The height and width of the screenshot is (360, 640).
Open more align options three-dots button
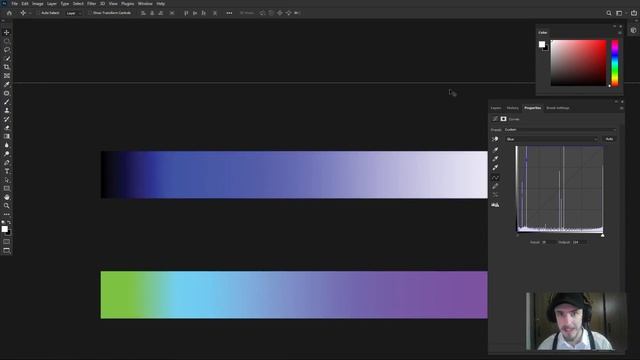[x=229, y=13]
